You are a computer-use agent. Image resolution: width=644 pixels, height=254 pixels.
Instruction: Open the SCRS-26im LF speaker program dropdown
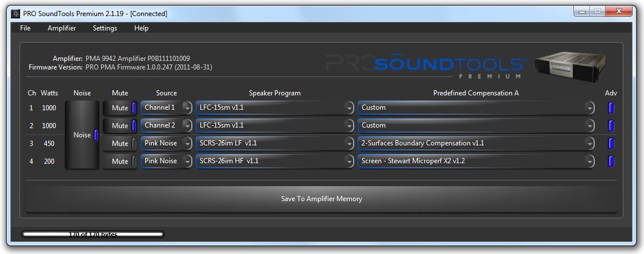[x=275, y=144]
